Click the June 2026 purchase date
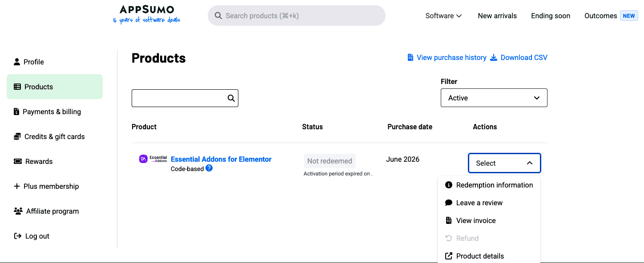The width and height of the screenshot is (644, 263). pyautogui.click(x=403, y=159)
